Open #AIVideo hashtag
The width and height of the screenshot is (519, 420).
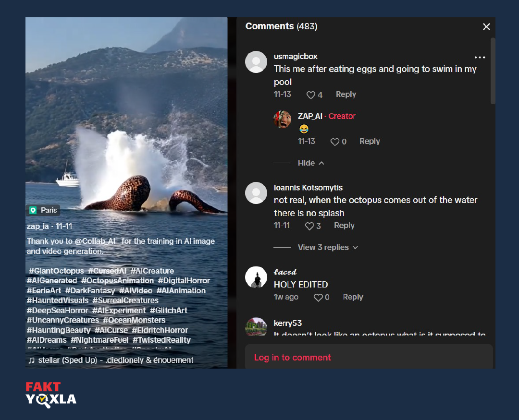[136, 291]
